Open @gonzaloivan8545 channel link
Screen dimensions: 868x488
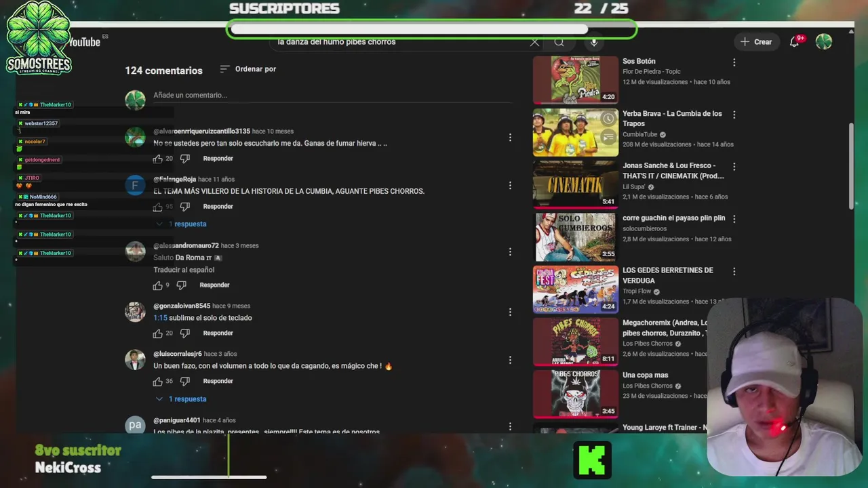coord(182,306)
